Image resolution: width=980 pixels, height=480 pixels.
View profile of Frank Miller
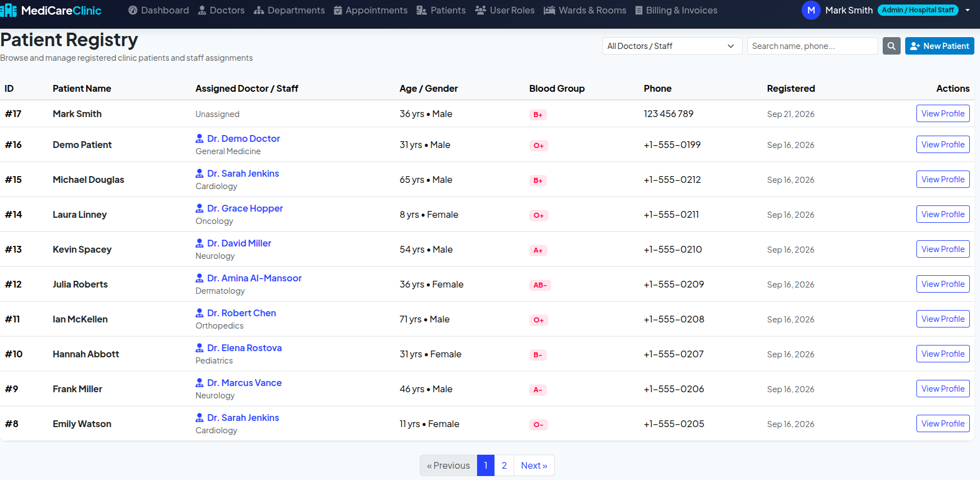coord(943,389)
